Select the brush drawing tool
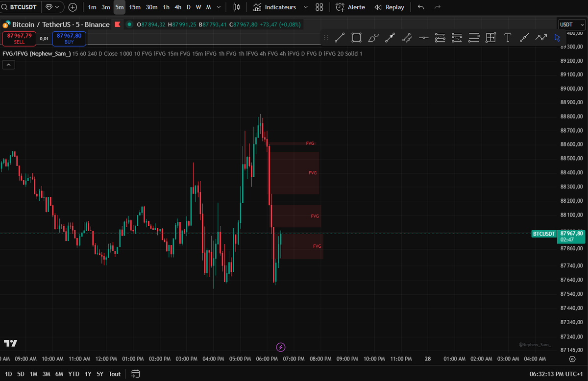This screenshot has width=588, height=381. [373, 37]
